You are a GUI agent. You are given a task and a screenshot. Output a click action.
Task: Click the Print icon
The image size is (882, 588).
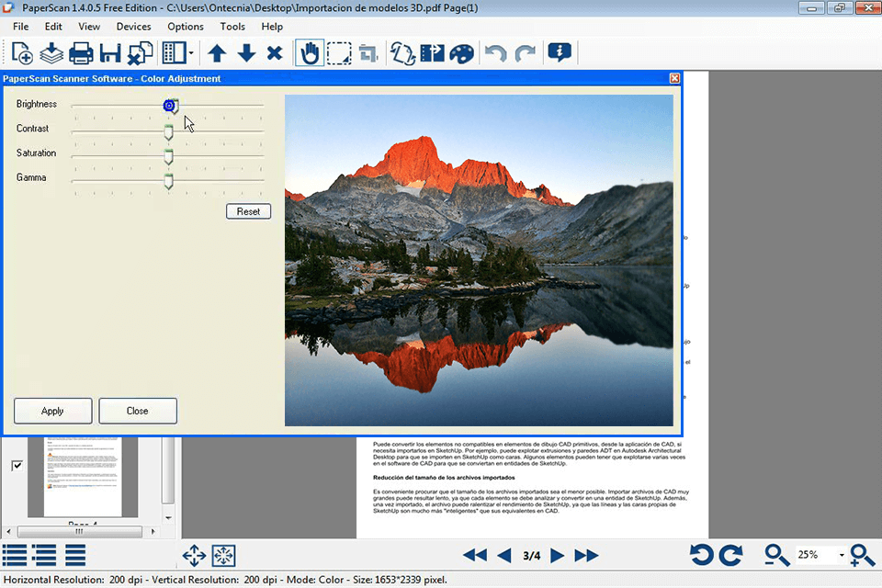[x=81, y=52]
